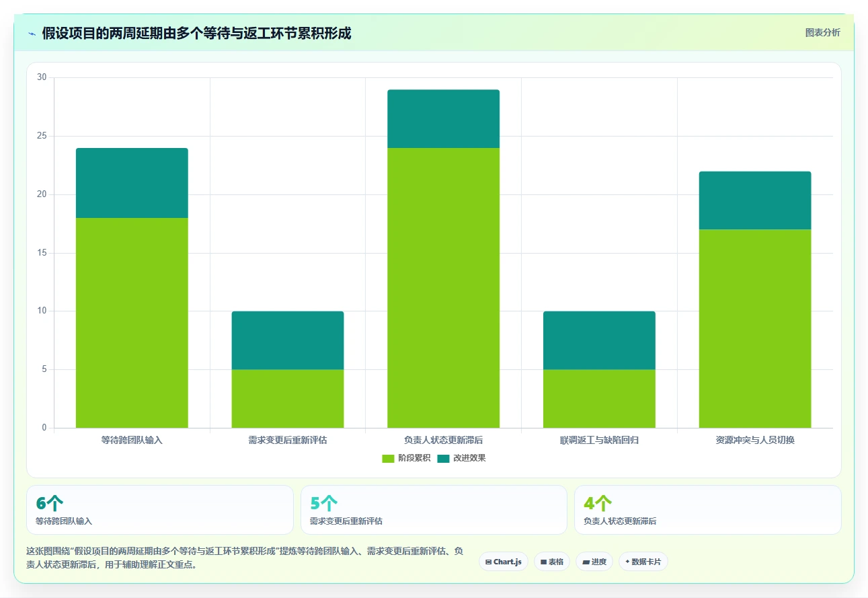Click the teal 改进效果 legend color box
This screenshot has height=598, width=868.
443,458
